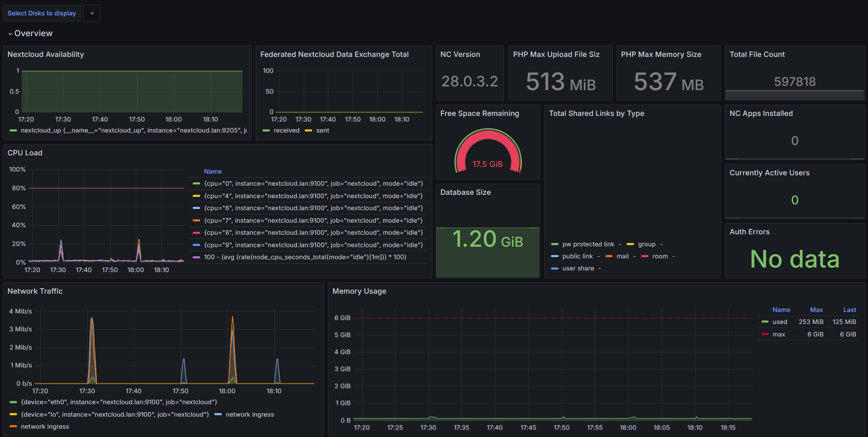
Task: Toggle the room legend entry
Action: [660, 256]
